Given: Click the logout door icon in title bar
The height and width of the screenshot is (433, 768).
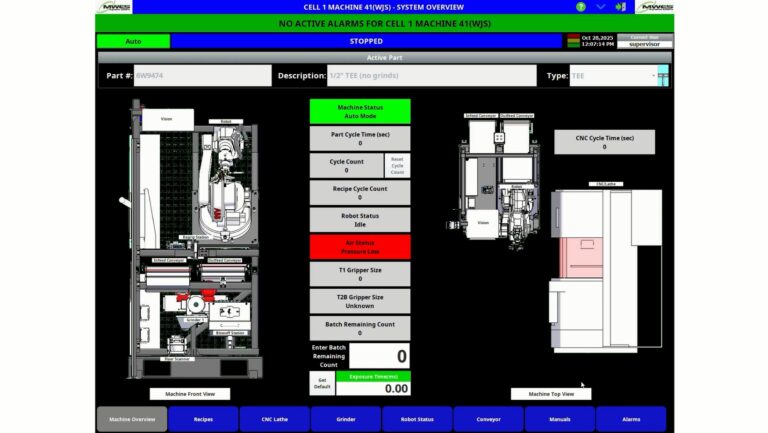Looking at the screenshot, I should 620,7.
